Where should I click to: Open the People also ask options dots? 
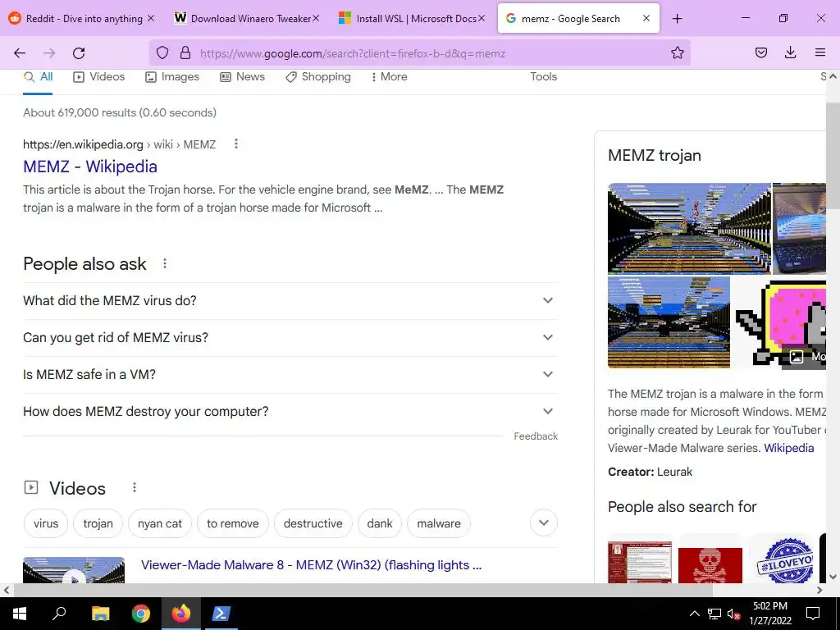(164, 263)
